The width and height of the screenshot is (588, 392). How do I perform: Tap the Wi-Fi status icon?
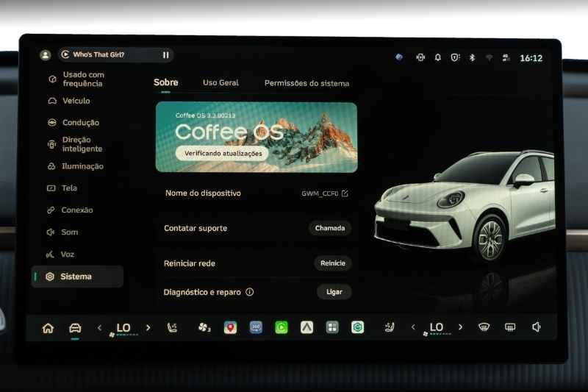coord(489,58)
